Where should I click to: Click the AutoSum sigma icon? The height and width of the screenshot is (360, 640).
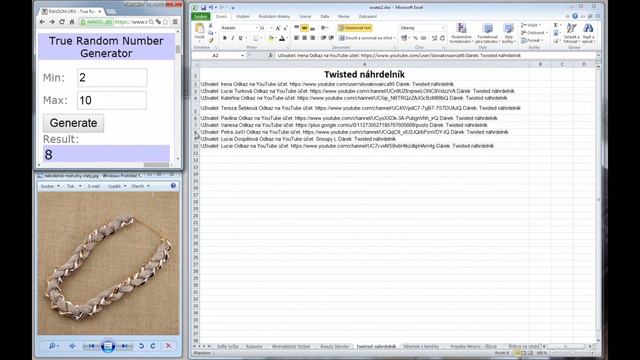pos(556,25)
